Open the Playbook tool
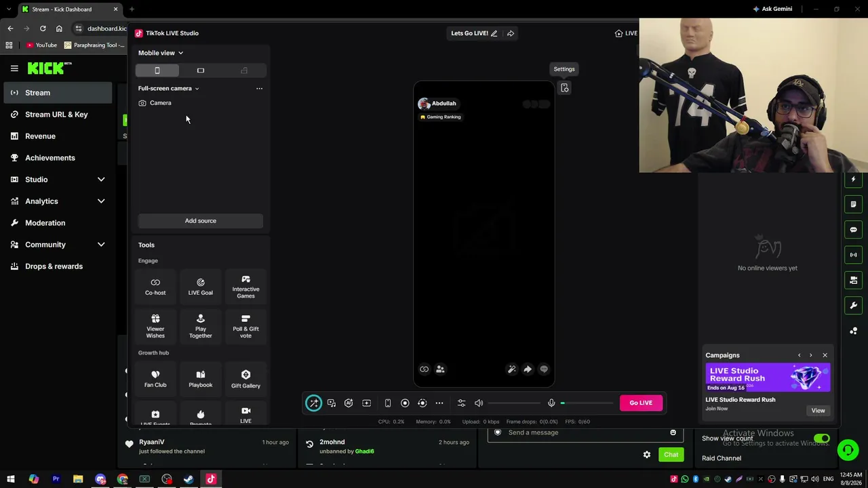Image resolution: width=868 pixels, height=488 pixels. point(200,379)
